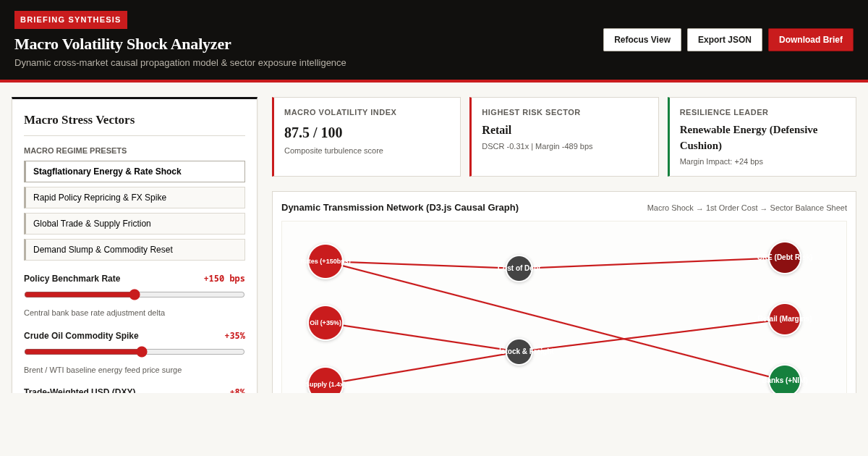Select the green Banks (+NIM) node

click(x=785, y=379)
